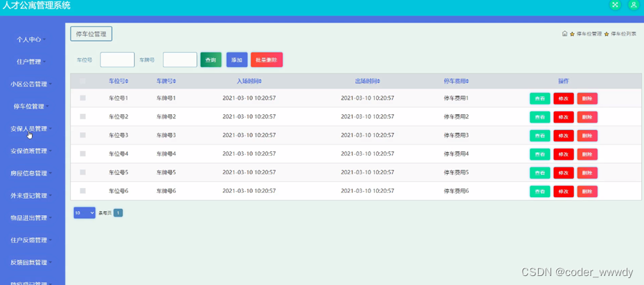The image size is (644, 285).
Task: Edit row 车位号1 with 修改 button
Action: pyautogui.click(x=564, y=98)
